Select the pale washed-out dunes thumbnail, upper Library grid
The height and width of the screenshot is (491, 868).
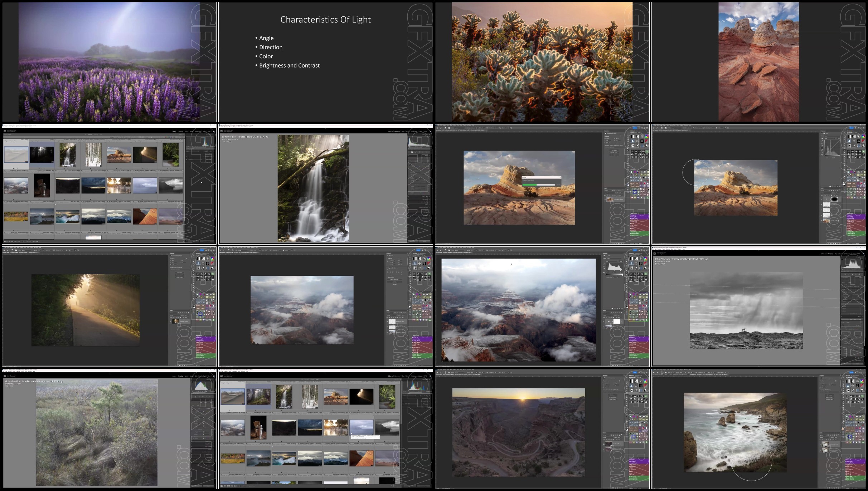(x=16, y=154)
